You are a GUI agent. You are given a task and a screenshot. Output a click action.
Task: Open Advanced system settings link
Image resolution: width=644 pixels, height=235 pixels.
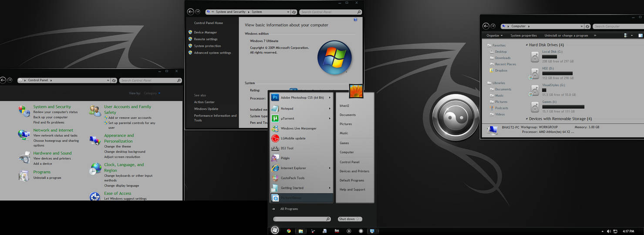coord(212,53)
